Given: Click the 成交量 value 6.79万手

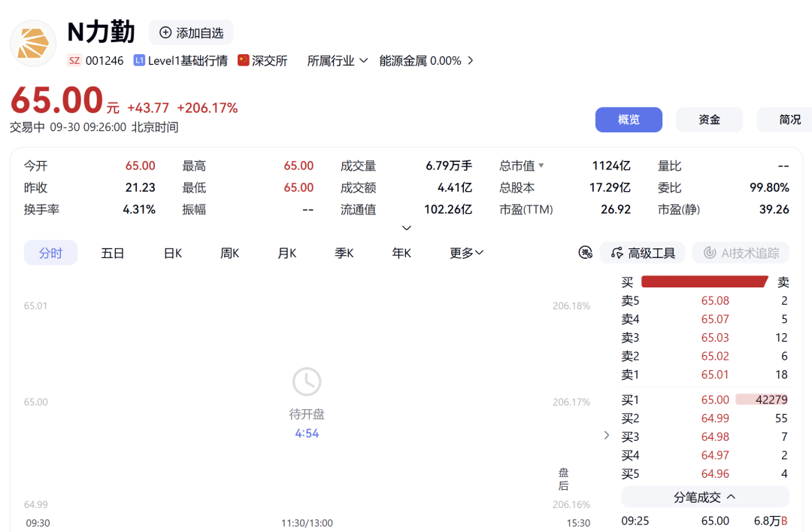Looking at the screenshot, I should click(449, 166).
